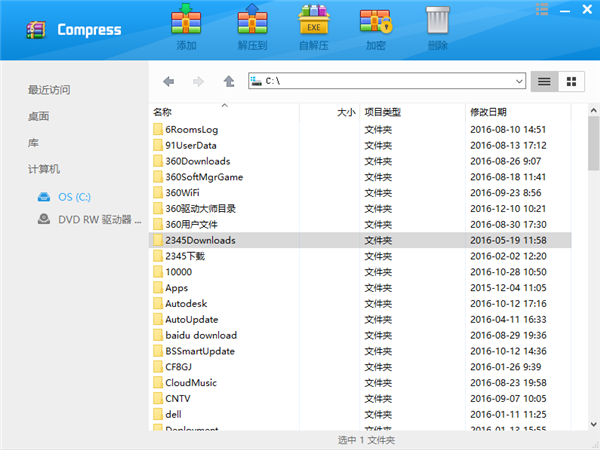Click the 加密 (encrypt) lock icon
Screen dimensions: 600x450
(376, 21)
